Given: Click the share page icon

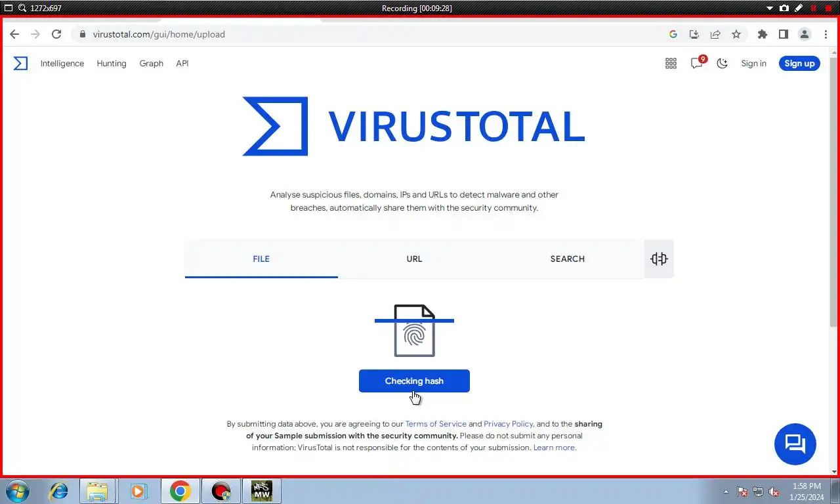Looking at the screenshot, I should [x=715, y=34].
